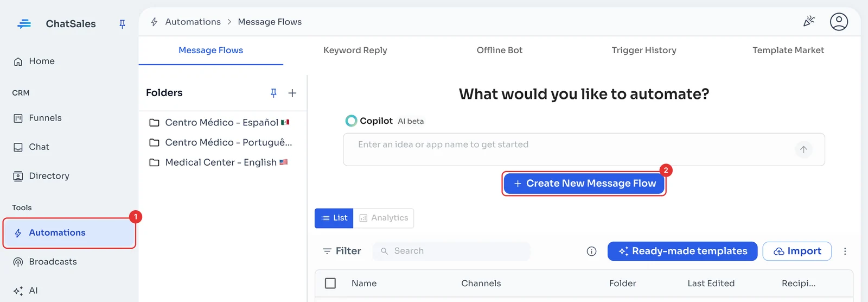Switch to the Template Market tab

[788, 51]
